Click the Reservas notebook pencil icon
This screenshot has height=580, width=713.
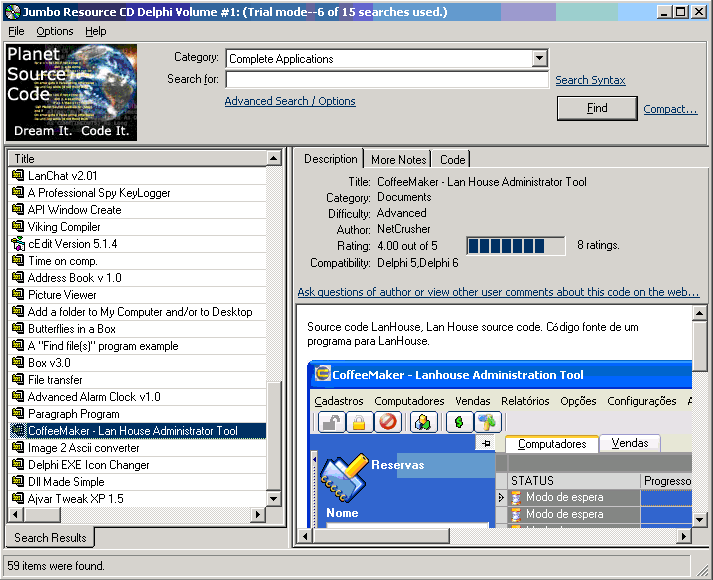click(x=343, y=478)
